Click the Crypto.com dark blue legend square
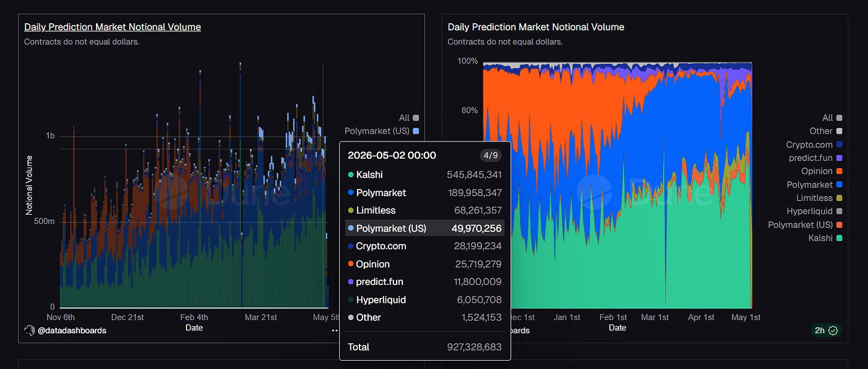868x369 pixels. pos(839,144)
